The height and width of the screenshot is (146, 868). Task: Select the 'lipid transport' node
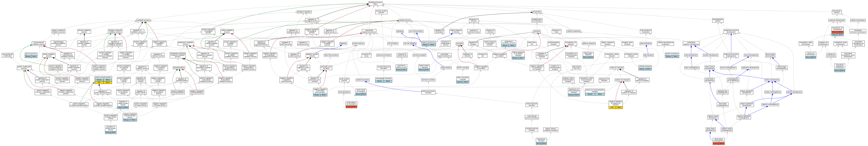648,55
